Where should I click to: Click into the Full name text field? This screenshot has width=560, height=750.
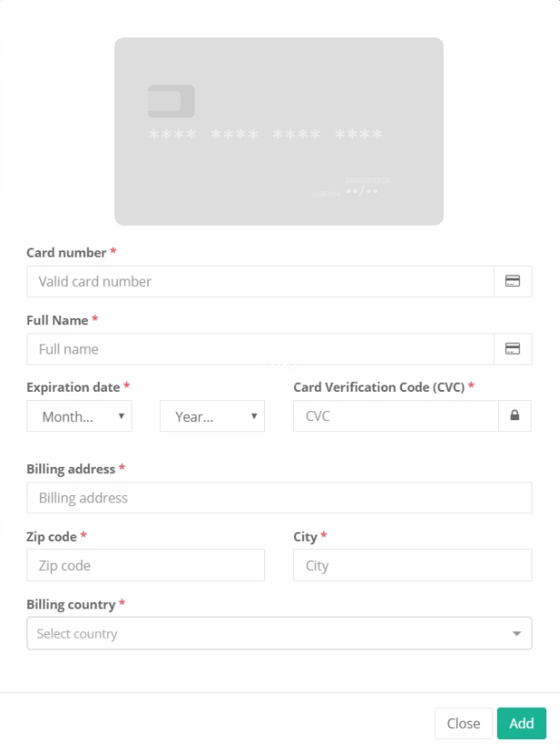click(x=260, y=349)
